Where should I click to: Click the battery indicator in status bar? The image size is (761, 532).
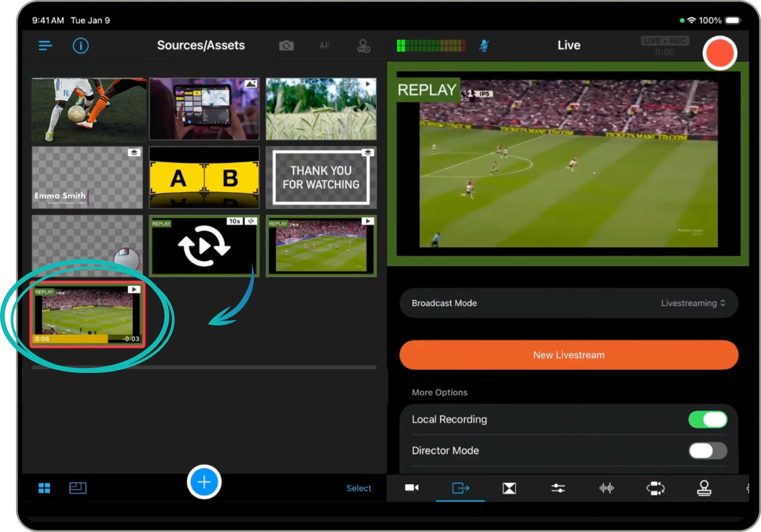[733, 20]
